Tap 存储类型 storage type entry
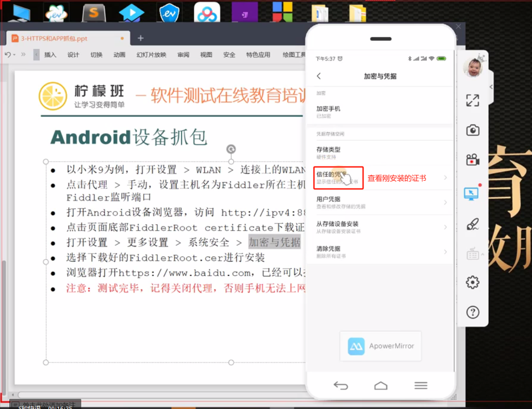Viewport: 532px width, 409px height. [380, 153]
